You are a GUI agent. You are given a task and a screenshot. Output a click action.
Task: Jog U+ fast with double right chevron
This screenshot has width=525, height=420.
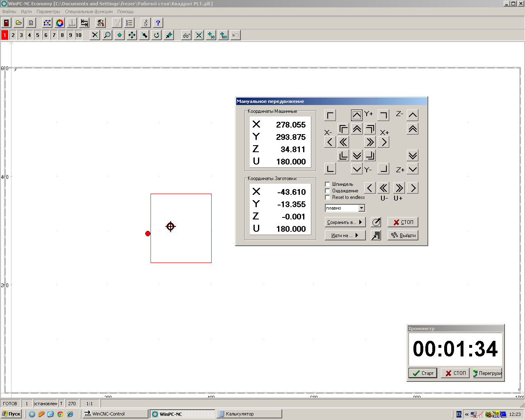point(399,188)
